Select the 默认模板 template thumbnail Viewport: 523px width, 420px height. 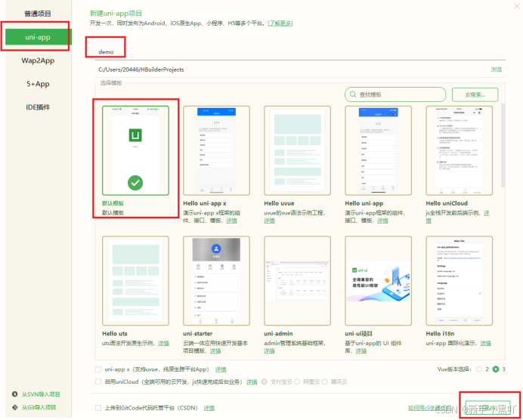pos(135,150)
